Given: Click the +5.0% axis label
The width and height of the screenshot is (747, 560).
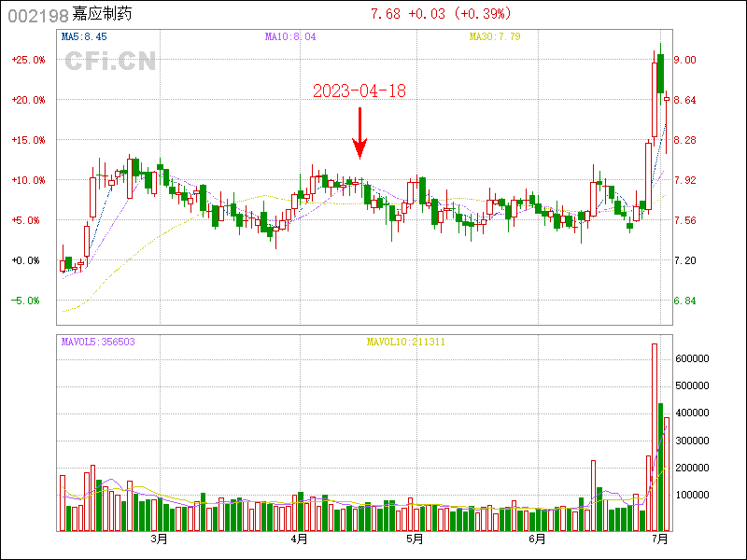Looking at the screenshot, I should click(26, 220).
